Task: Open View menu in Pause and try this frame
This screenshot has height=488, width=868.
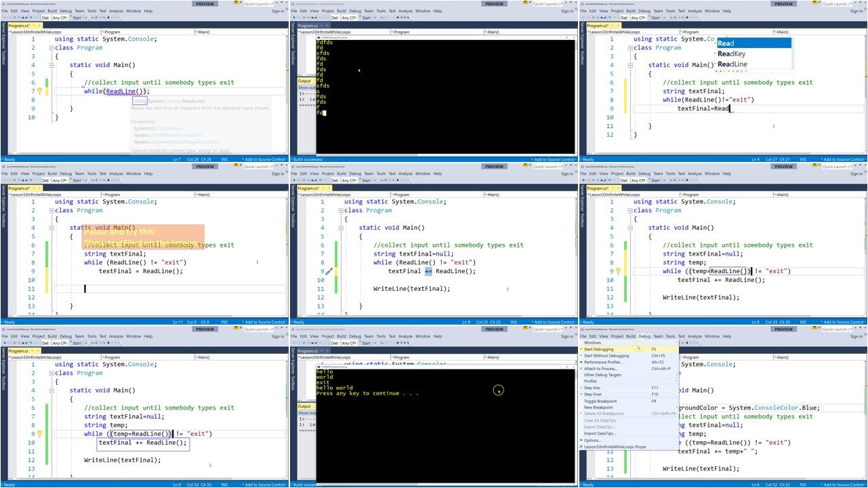Action: (25, 174)
